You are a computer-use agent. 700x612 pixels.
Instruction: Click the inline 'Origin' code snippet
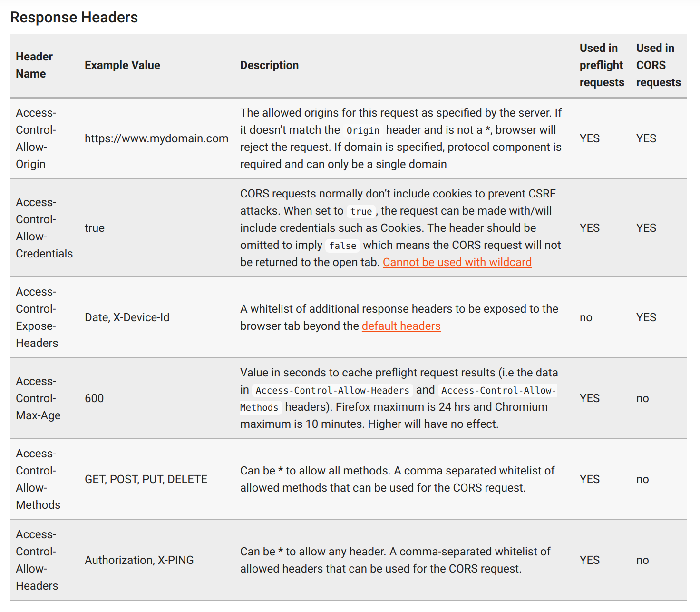point(363,130)
